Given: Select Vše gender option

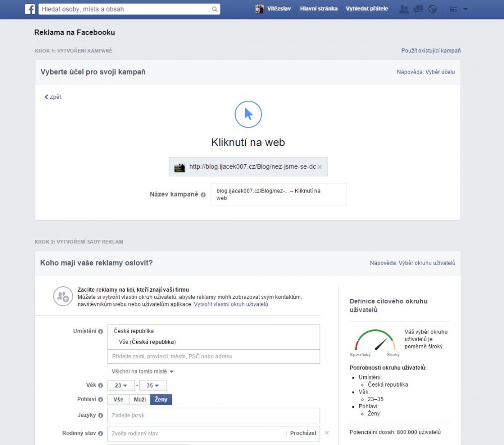Looking at the screenshot, I should (118, 400).
